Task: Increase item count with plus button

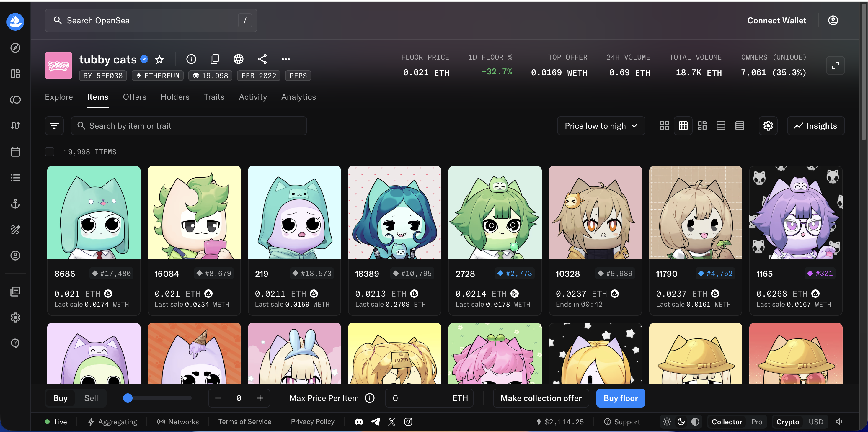Action: [x=260, y=398]
